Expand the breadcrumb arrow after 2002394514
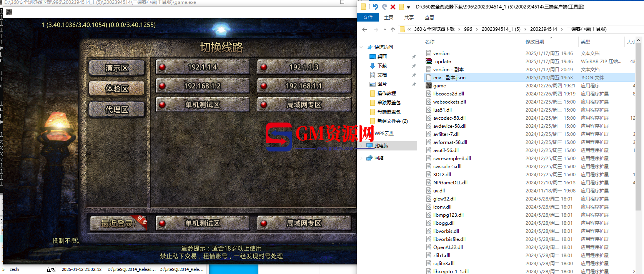This screenshot has width=644, height=274. pos(562,29)
